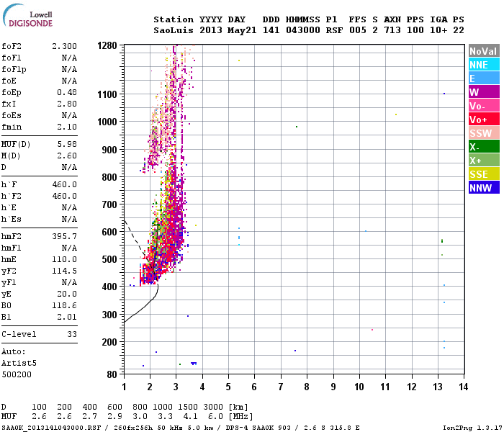
Task: Select the W purple legend swatch
Action: (484, 92)
